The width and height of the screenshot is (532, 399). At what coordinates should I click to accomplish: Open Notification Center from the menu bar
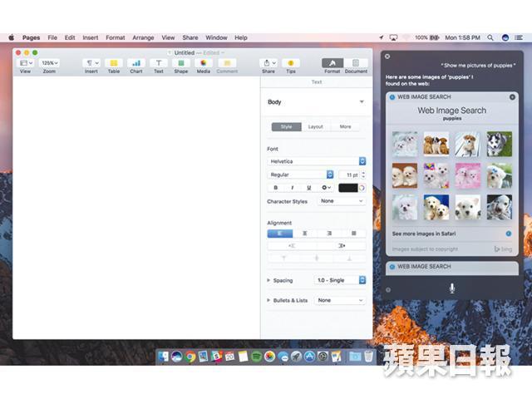(x=519, y=37)
